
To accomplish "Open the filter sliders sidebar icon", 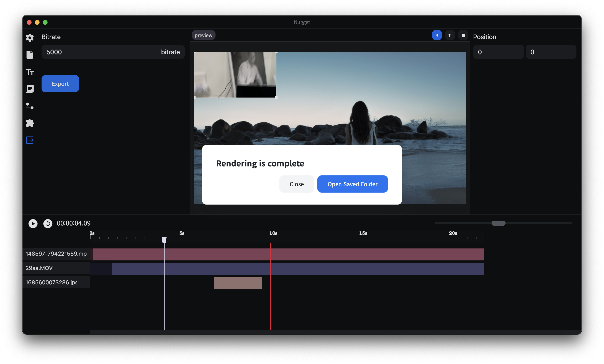I will (30, 106).
